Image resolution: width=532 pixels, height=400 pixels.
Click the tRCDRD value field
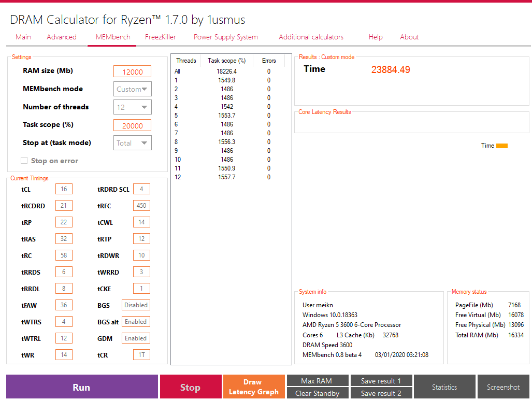tap(64, 206)
